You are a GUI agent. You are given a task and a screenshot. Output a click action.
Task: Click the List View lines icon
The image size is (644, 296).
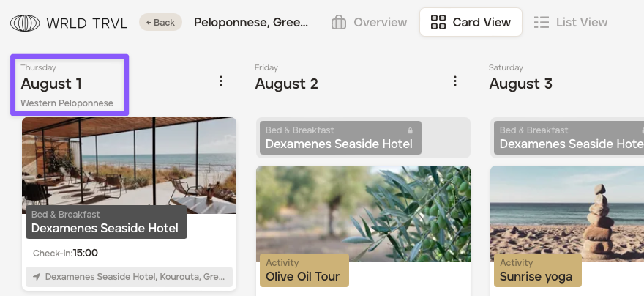[542, 22]
